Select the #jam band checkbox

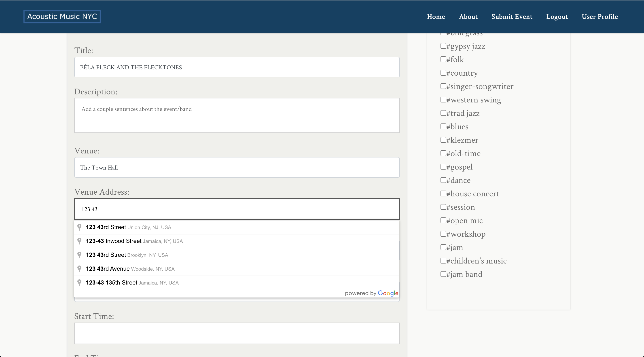pyautogui.click(x=443, y=274)
